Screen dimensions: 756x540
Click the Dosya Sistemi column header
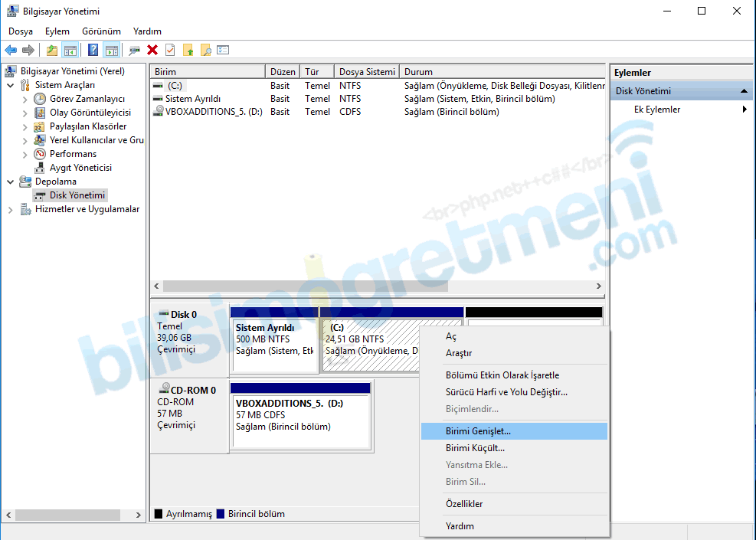tap(367, 72)
